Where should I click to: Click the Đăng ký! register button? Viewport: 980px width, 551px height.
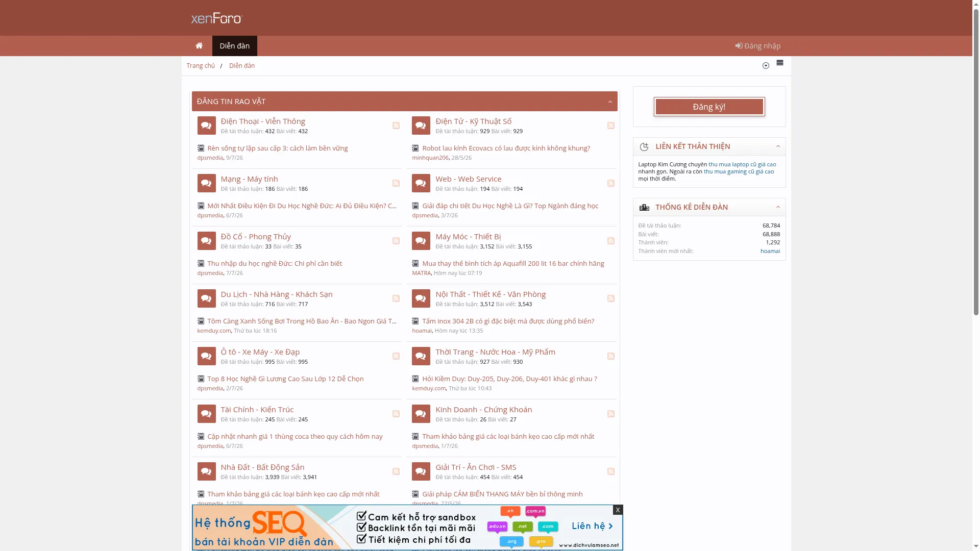tap(709, 107)
